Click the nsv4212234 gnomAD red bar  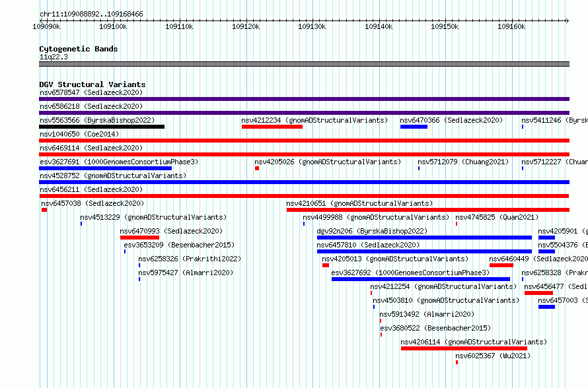coord(272,127)
